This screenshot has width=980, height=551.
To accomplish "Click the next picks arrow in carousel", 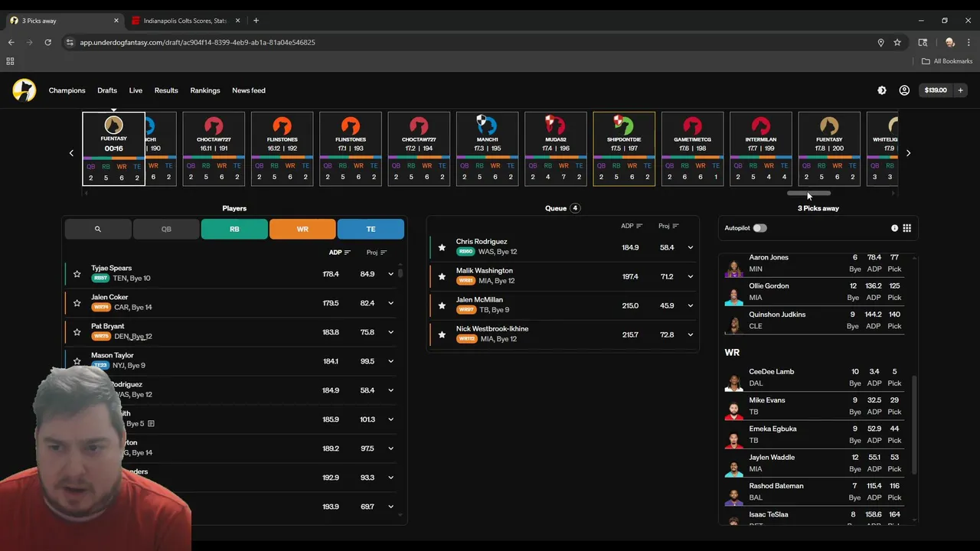I will (x=908, y=153).
